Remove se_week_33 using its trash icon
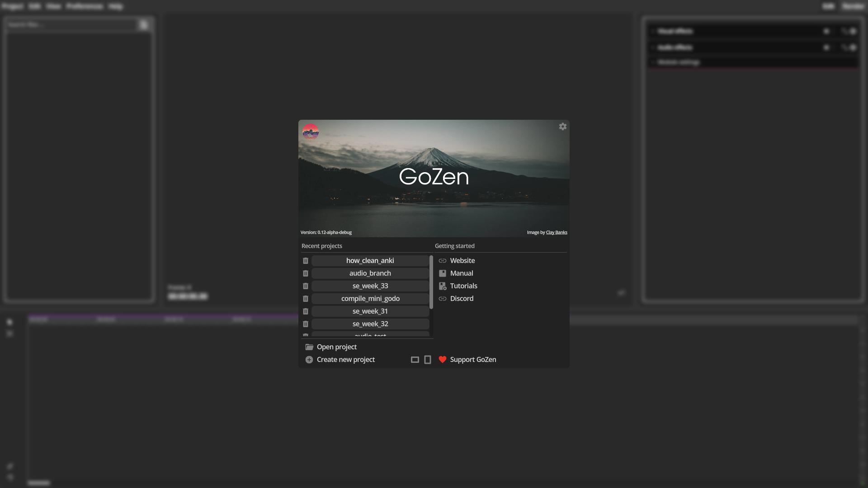The image size is (868, 488). [306, 286]
